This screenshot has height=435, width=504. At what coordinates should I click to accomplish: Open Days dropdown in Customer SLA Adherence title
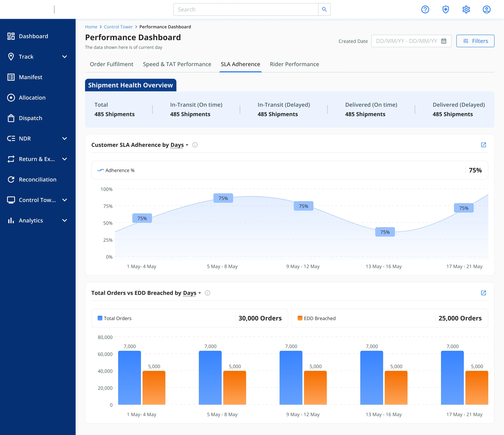click(x=180, y=145)
